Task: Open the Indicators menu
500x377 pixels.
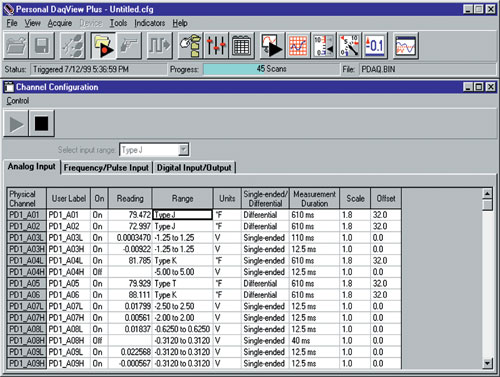Action: 150,23
